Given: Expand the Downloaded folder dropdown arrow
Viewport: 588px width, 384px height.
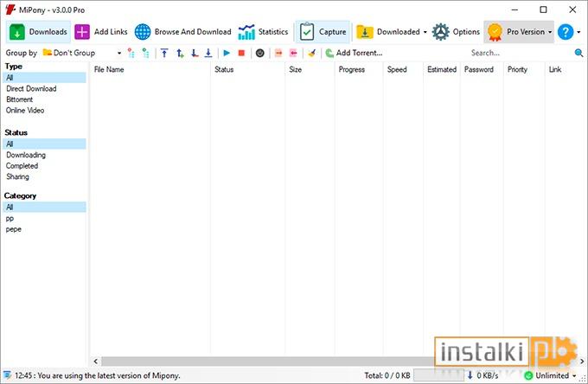Looking at the screenshot, I should (425, 32).
